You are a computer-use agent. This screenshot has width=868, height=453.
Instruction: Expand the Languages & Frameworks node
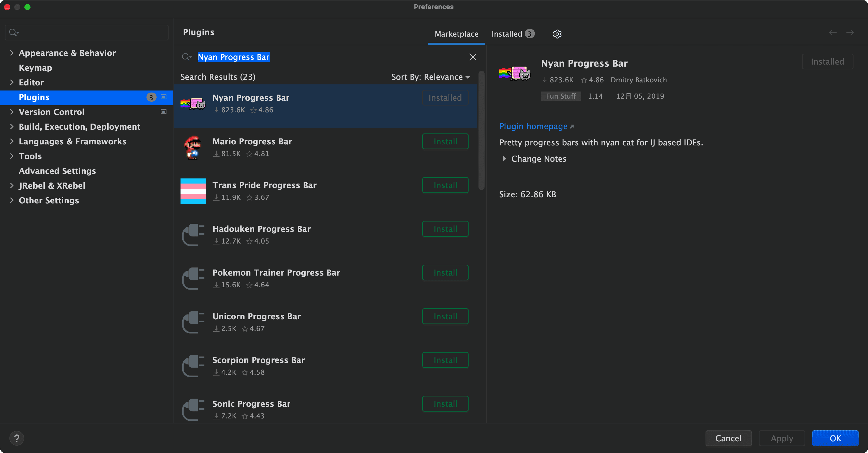(12, 141)
